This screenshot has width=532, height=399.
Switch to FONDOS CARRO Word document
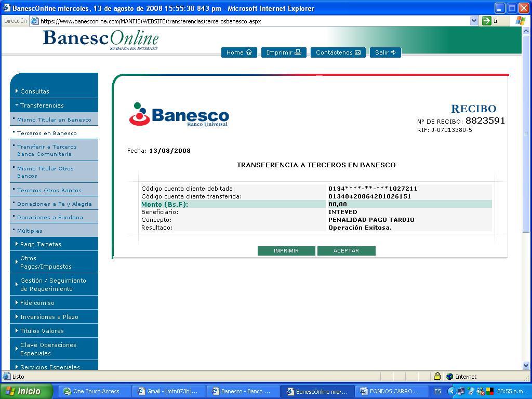[x=391, y=391]
